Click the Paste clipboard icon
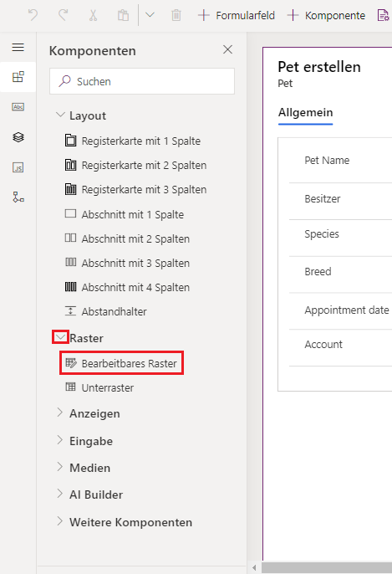The width and height of the screenshot is (392, 574). pyautogui.click(x=123, y=15)
